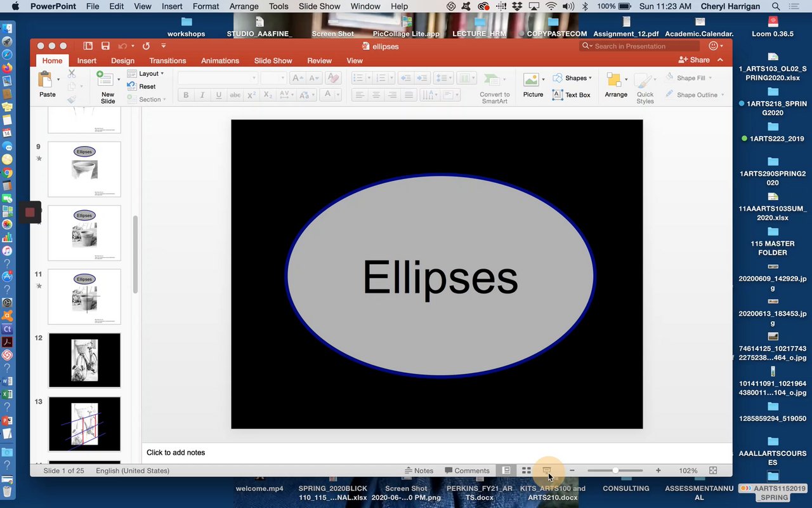
Task: Center the text alignment
Action: [x=376, y=95]
